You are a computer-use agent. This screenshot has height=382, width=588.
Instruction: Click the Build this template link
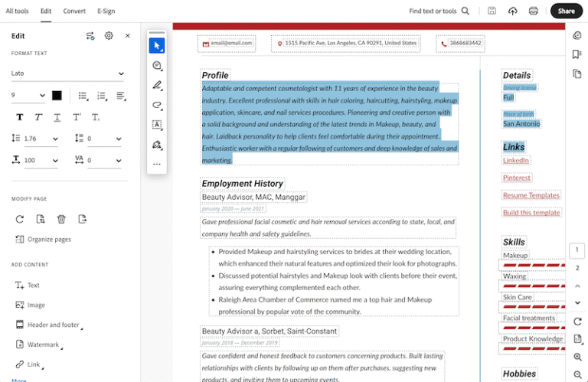(531, 213)
